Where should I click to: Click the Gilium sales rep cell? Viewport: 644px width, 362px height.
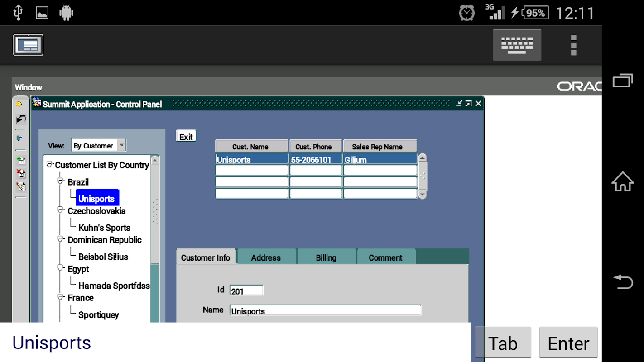tap(380, 159)
